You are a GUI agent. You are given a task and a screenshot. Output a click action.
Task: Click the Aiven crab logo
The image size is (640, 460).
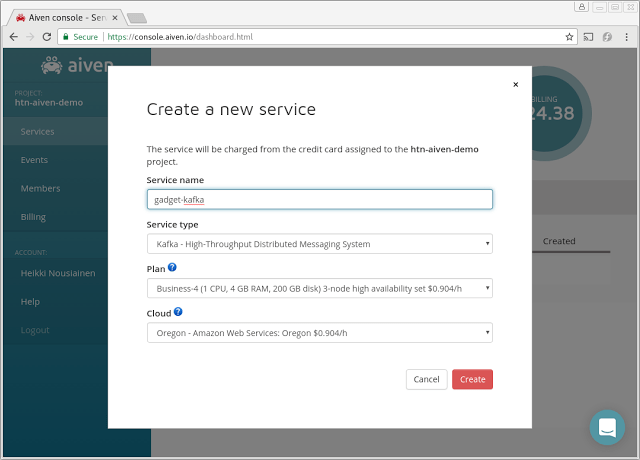pyautogui.click(x=52, y=65)
